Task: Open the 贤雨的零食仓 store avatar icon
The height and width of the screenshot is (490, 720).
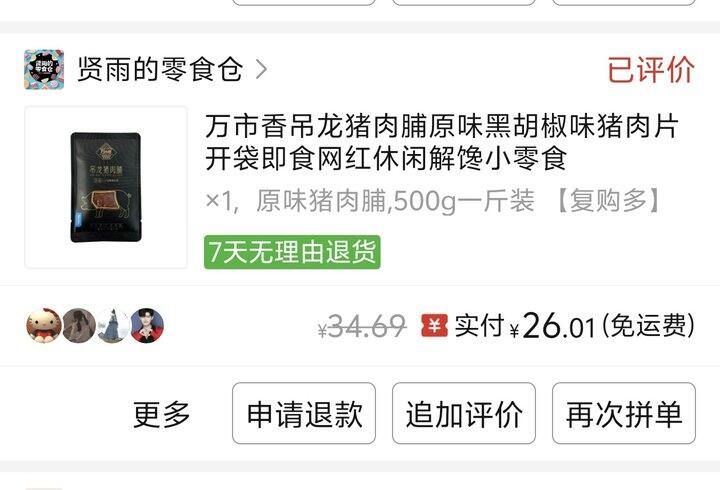Action: coord(44,69)
